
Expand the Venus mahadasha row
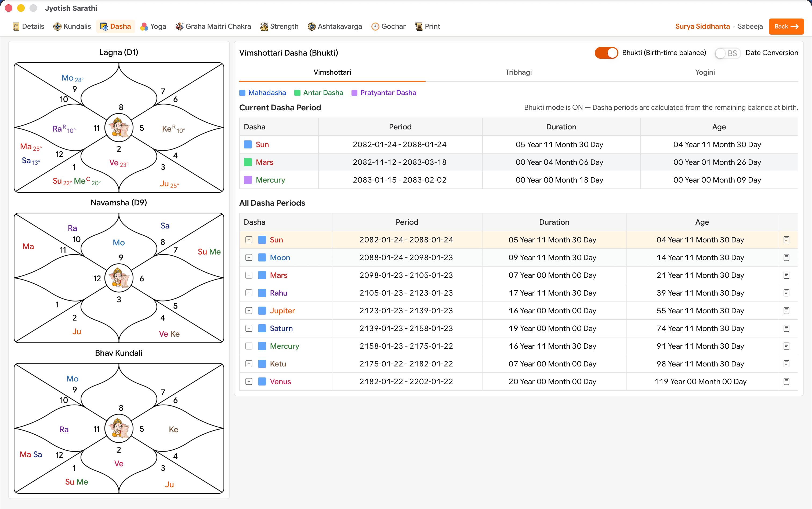coord(249,381)
